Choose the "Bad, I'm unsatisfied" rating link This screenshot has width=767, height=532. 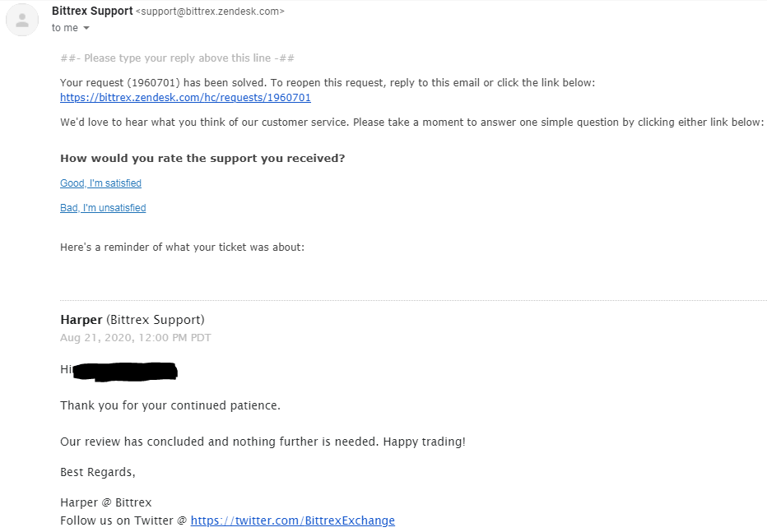[x=103, y=208]
